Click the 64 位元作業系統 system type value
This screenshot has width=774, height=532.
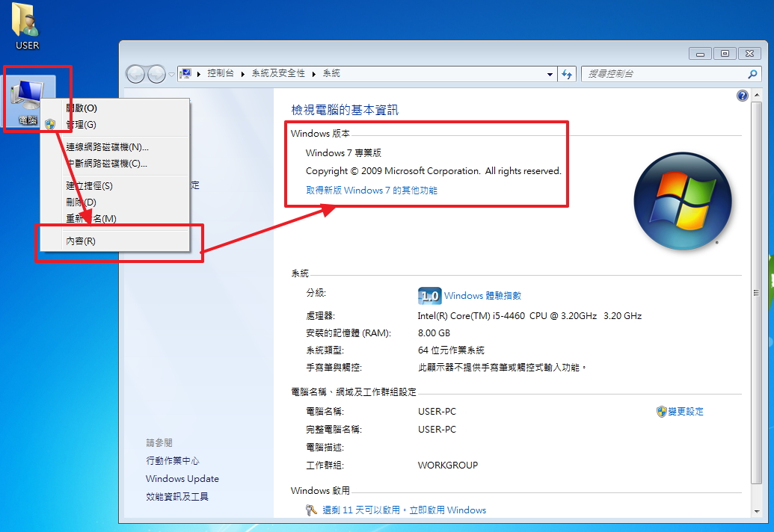451,350
